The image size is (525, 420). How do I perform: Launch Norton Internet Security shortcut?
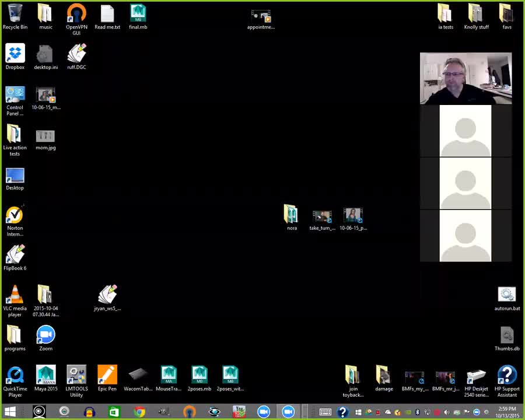(15, 221)
